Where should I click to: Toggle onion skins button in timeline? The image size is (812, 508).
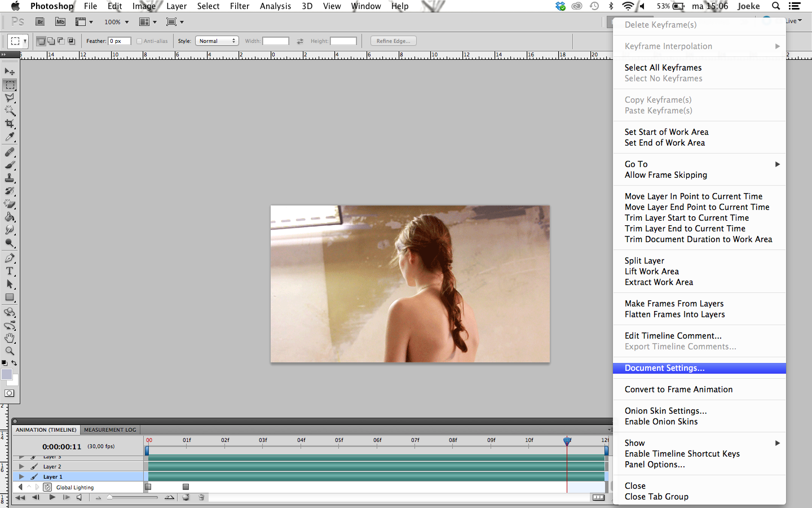[x=186, y=497]
